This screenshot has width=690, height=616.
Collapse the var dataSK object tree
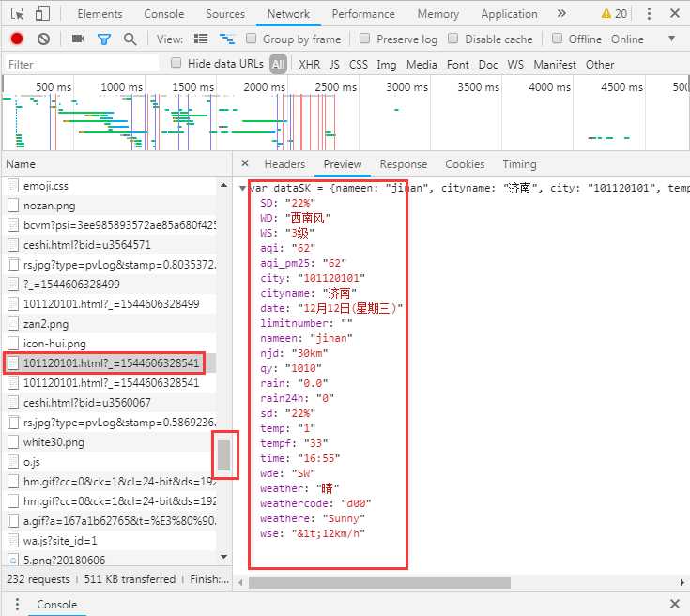tap(242, 189)
